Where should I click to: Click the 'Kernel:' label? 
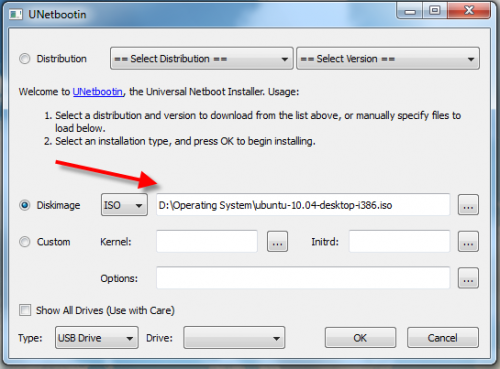click(x=116, y=242)
